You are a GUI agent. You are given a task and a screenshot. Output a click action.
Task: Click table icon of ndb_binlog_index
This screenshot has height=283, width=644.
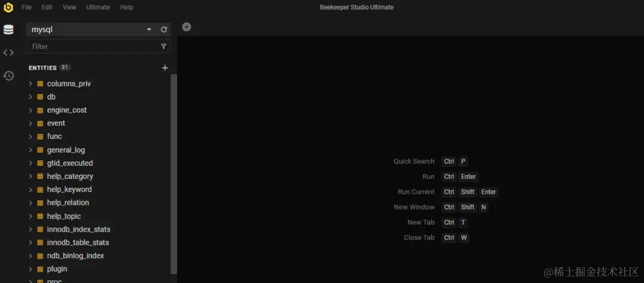(x=40, y=256)
